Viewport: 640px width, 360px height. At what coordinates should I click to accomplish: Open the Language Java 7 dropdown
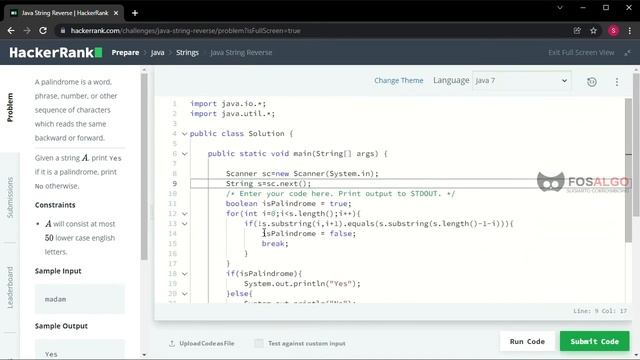(x=522, y=81)
